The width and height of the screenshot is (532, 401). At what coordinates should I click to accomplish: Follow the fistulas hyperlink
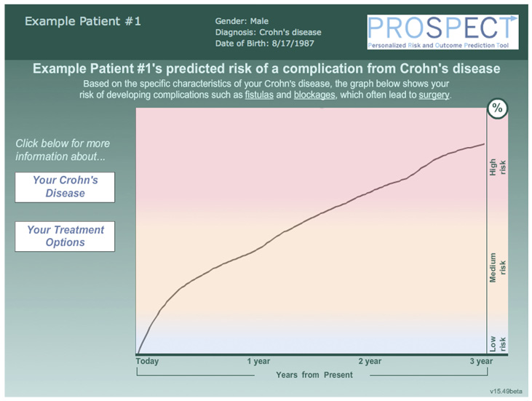pos(259,95)
